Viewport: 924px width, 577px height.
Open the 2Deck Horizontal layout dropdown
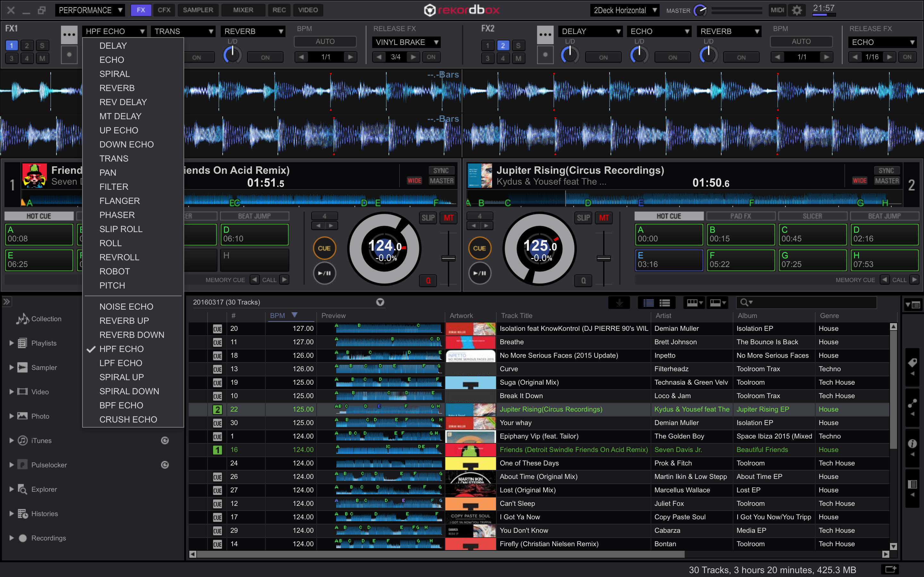pos(625,10)
